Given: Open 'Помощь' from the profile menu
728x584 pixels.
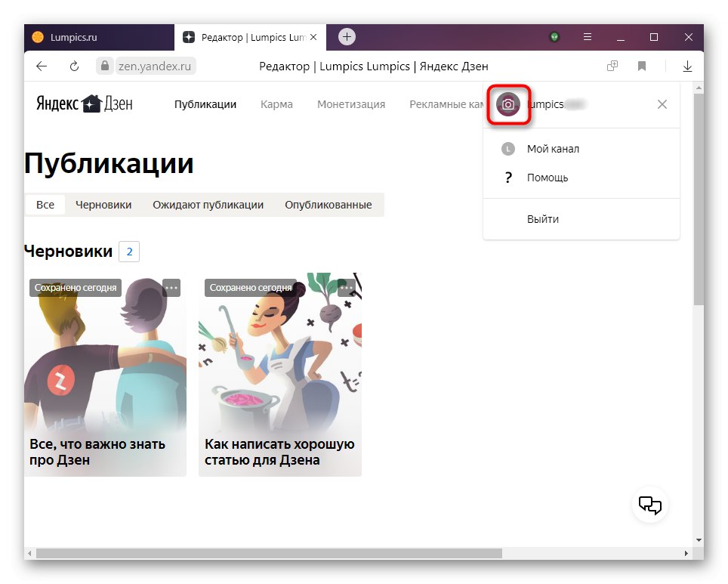Looking at the screenshot, I should click(546, 177).
